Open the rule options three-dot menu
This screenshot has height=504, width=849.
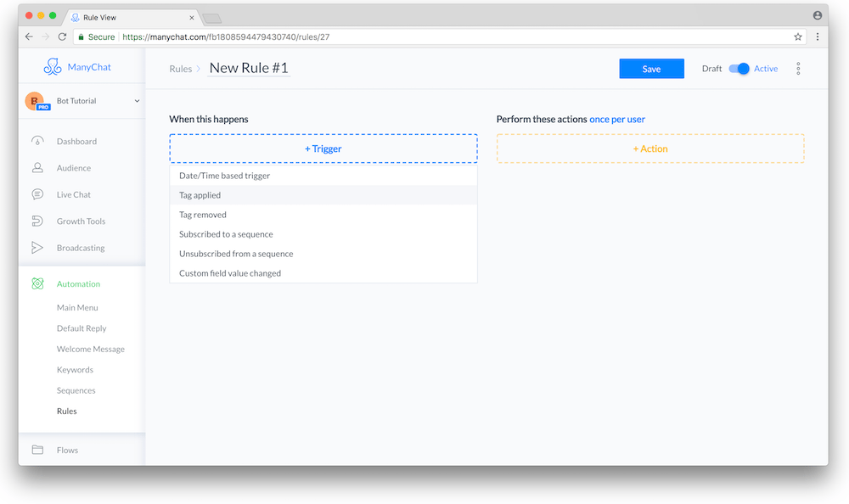798,69
